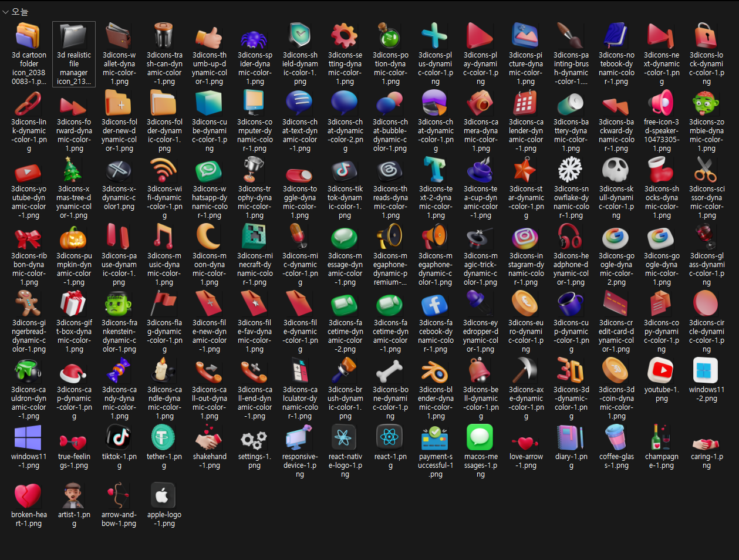Select the picture 3dicons file
This screenshot has height=560, width=739.
tap(526, 54)
